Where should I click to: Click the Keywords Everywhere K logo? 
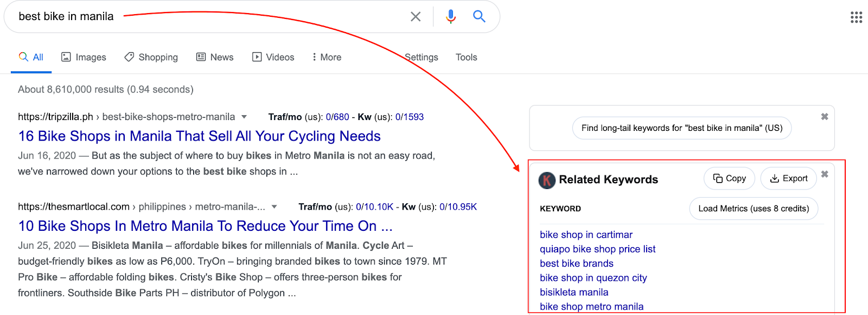tap(547, 180)
